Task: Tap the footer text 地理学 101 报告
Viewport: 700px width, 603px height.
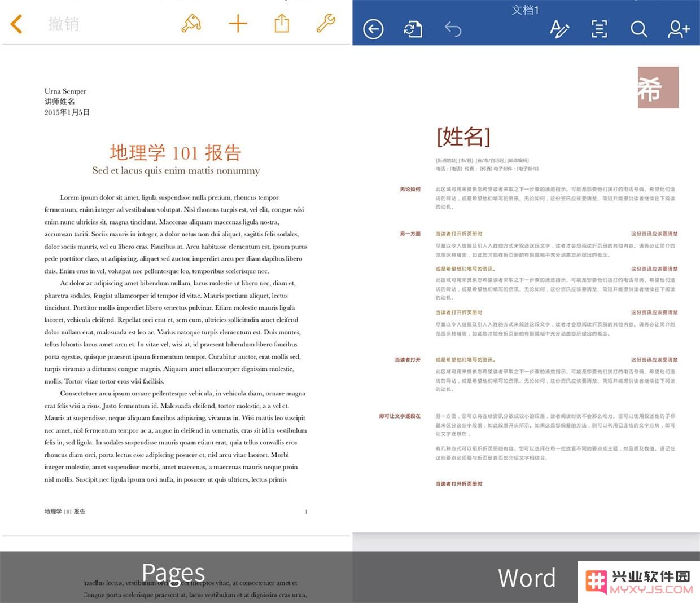Action: 65,512
